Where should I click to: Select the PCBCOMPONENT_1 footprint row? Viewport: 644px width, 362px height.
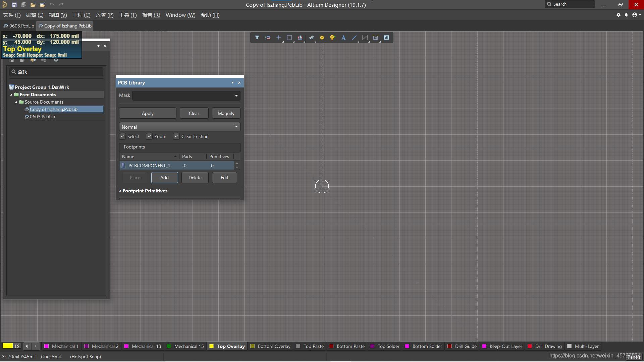(176, 166)
